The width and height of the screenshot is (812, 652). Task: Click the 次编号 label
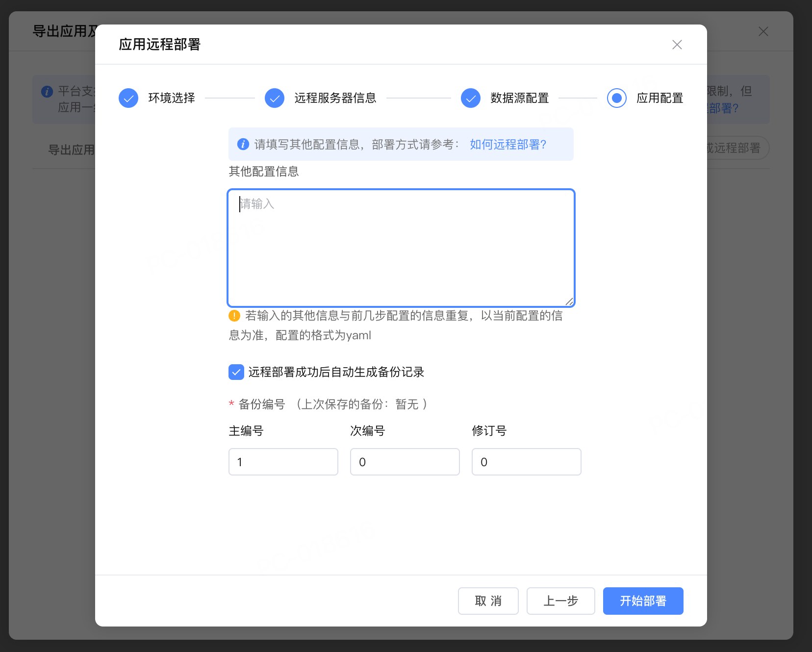click(368, 431)
